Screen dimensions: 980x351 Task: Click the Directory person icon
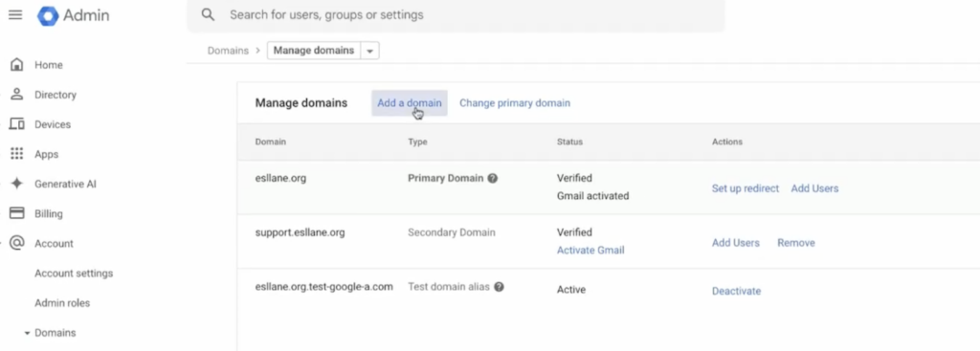point(17,95)
